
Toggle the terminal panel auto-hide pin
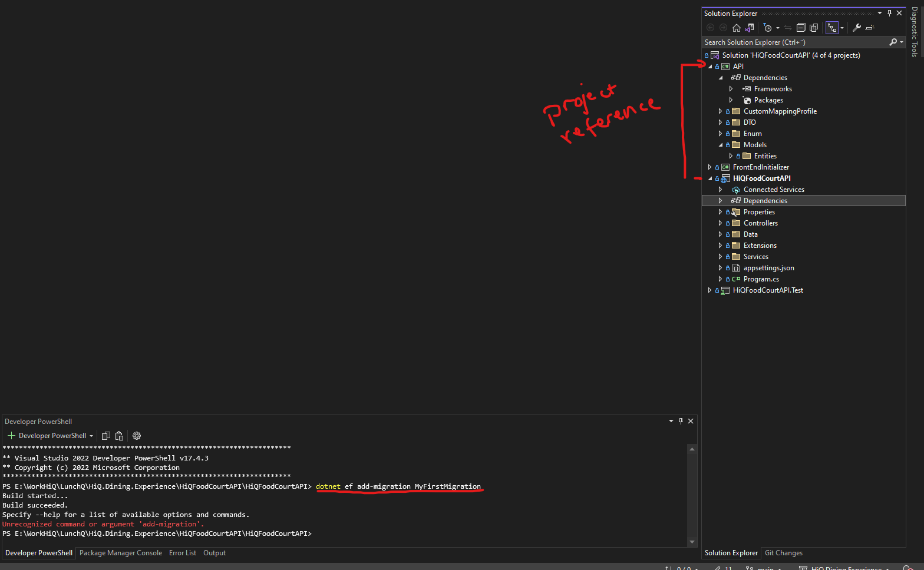[x=681, y=421]
